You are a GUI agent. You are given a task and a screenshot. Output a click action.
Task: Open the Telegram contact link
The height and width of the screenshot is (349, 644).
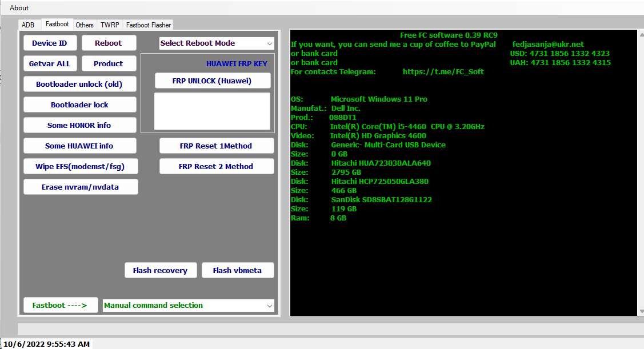pos(445,71)
